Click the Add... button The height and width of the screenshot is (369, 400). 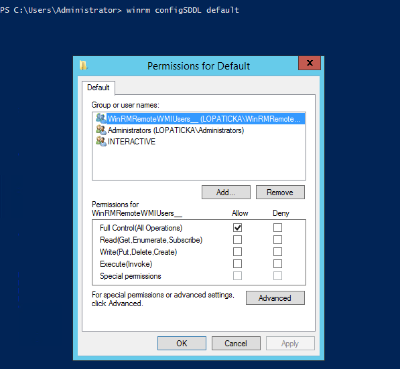click(226, 192)
